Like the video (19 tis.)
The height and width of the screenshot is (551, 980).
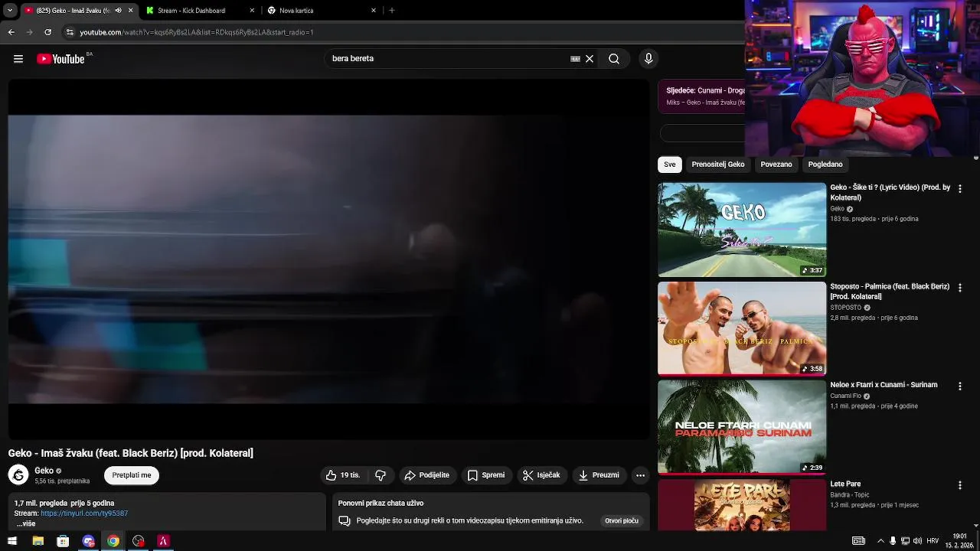(x=342, y=475)
